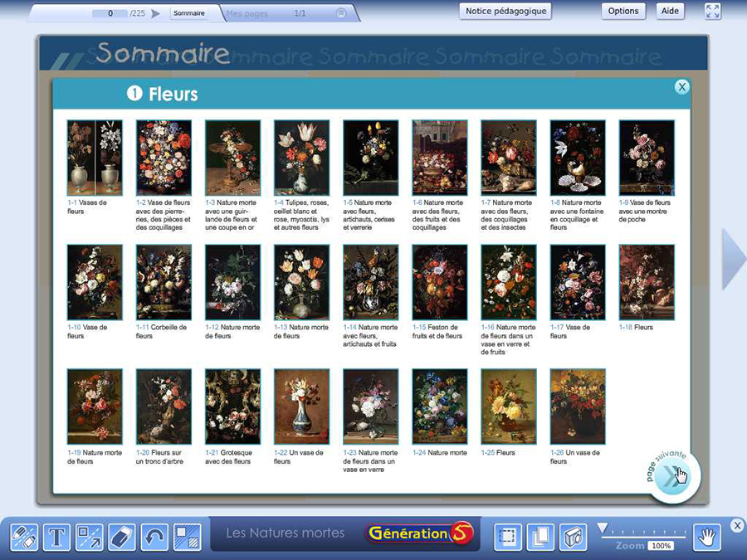Viewport: 747px width, 560px height.
Task: Open thumbnail 1-4 Tulipes, roses painting
Action: click(301, 158)
